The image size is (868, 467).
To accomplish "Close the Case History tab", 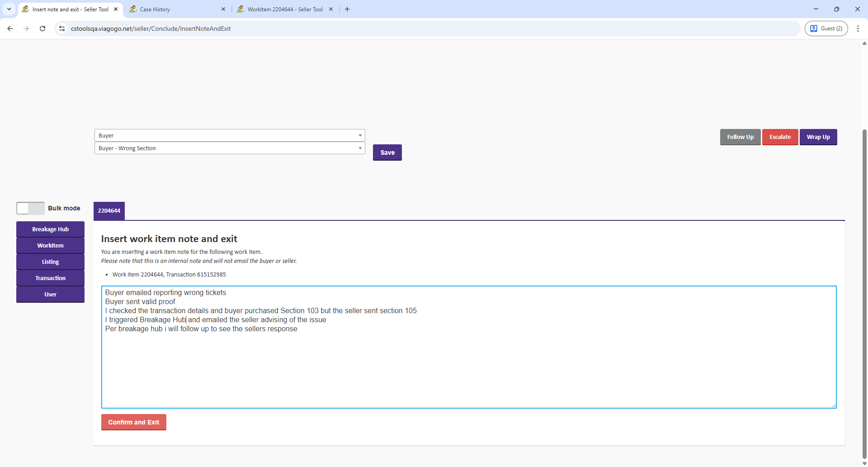I will click(223, 9).
